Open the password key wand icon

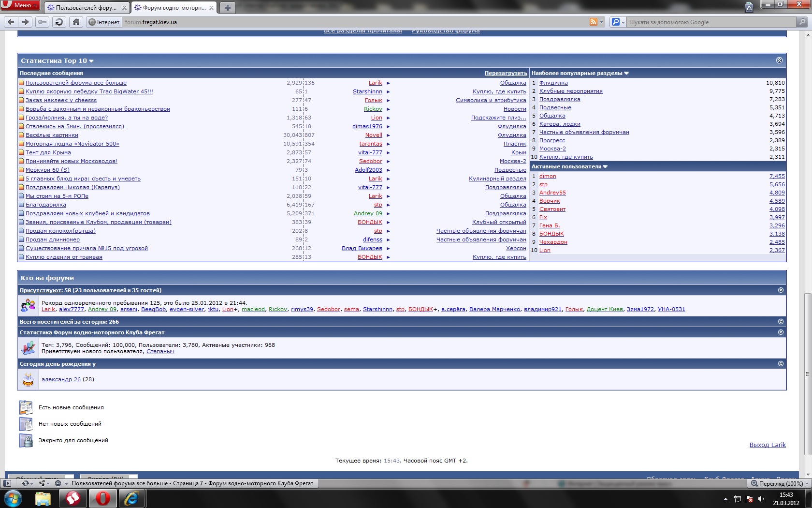[x=43, y=22]
